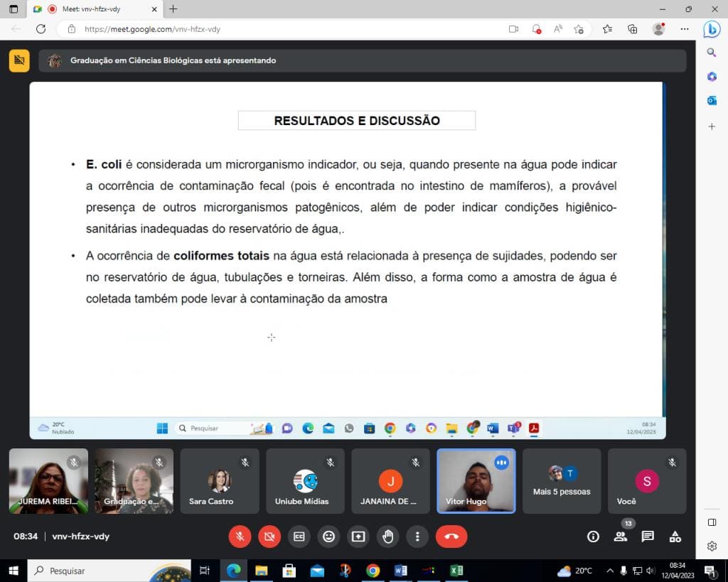
Task: Leave the call with the red hang-up button
Action: [451, 537]
